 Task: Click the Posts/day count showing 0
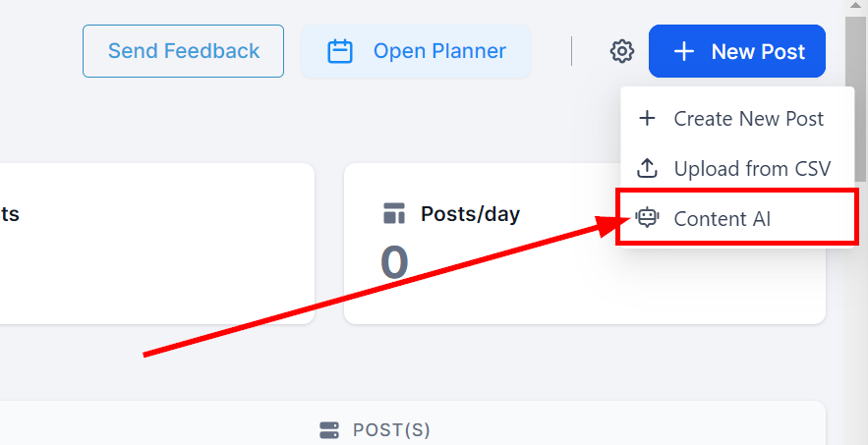coord(394,262)
